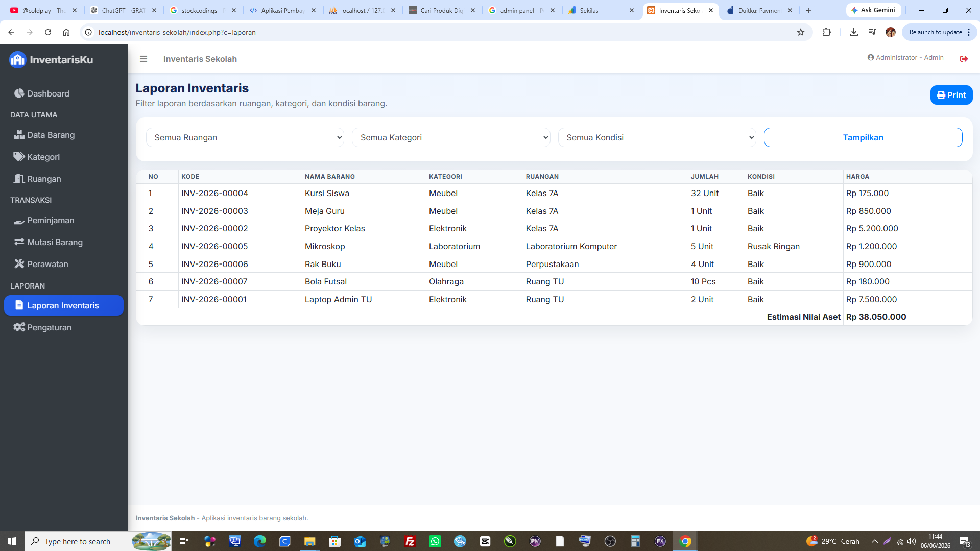
Task: Click the browser home icon
Action: [x=66, y=32]
